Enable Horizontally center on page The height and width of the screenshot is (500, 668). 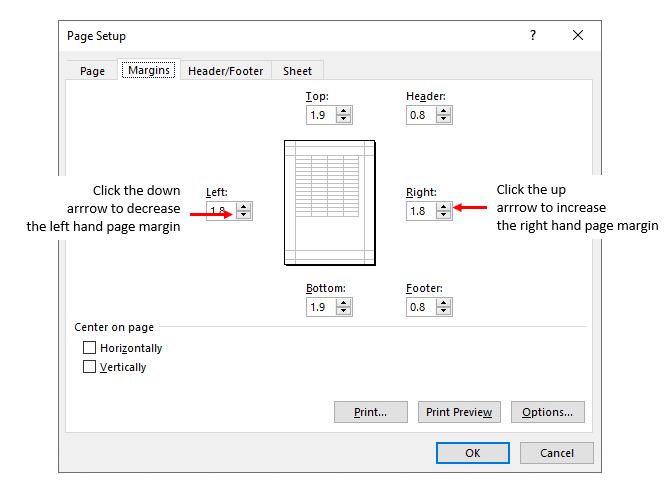(90, 348)
